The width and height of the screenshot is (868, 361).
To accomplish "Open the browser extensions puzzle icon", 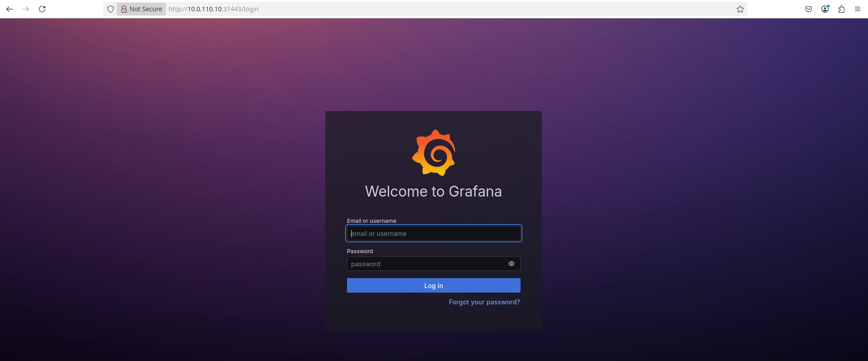I will pos(841,9).
